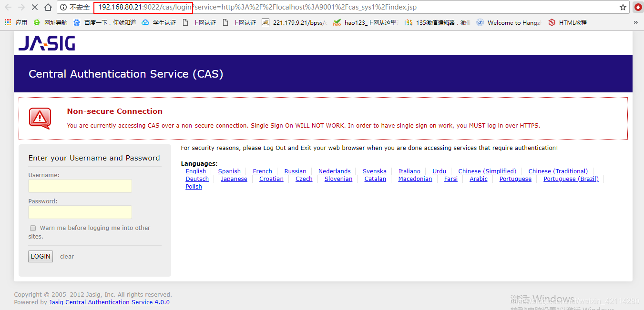
Task: Click Central Authentication Service (CAS) banner title
Action: click(126, 74)
